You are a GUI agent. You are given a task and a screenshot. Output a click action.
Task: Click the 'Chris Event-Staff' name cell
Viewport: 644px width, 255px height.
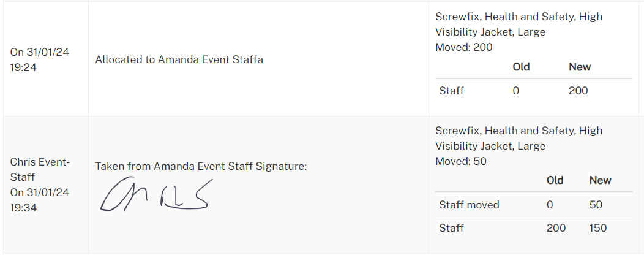coord(40,169)
